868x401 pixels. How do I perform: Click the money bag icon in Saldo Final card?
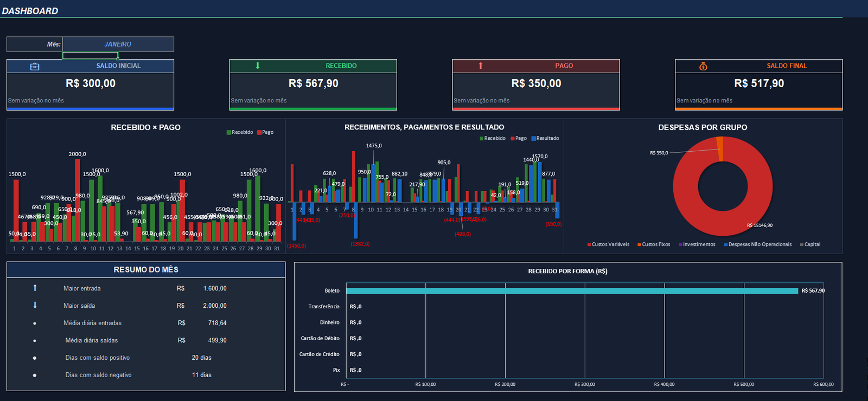click(703, 66)
